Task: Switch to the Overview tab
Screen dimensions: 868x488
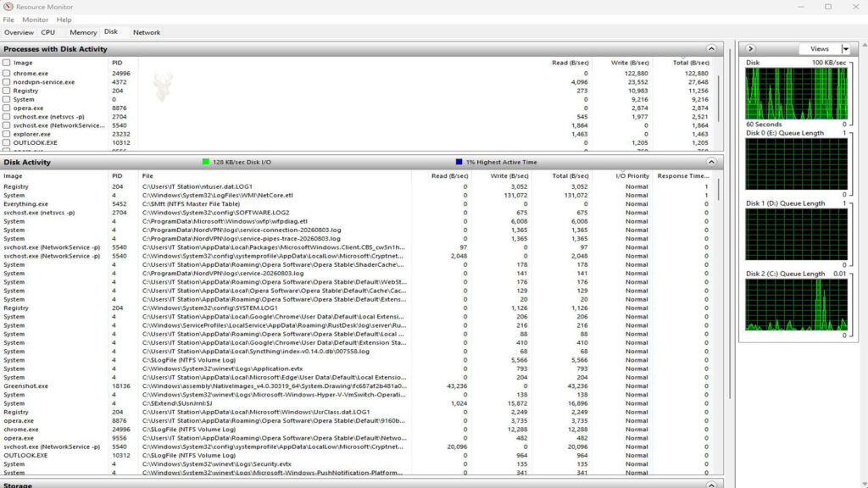Action: [19, 32]
